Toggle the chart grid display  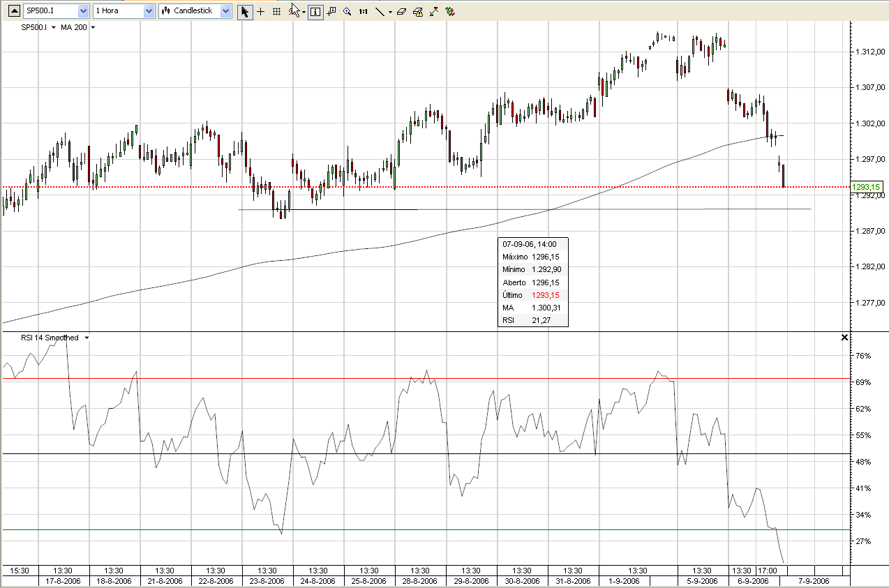(277, 10)
